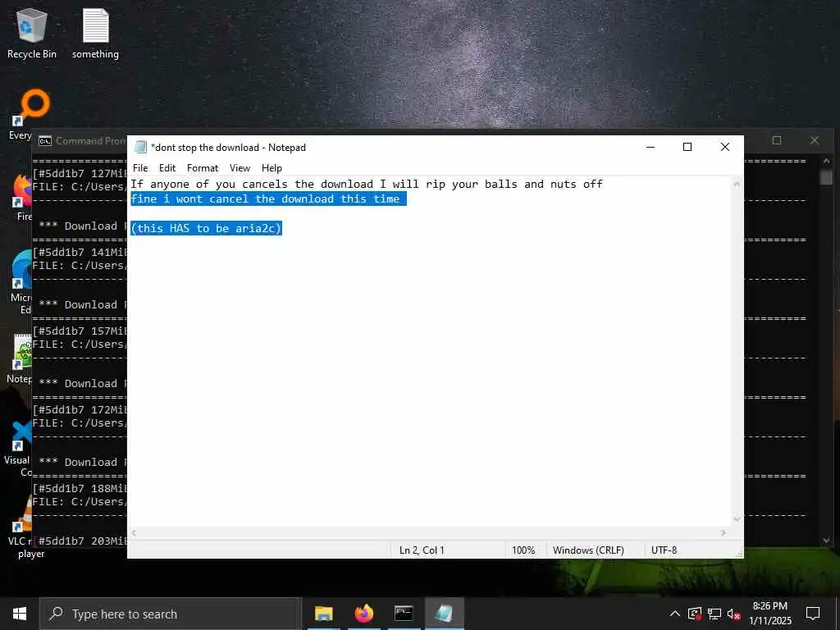Viewport: 840px width, 630px height.
Task: Show hidden system tray icons
Action: point(675,614)
